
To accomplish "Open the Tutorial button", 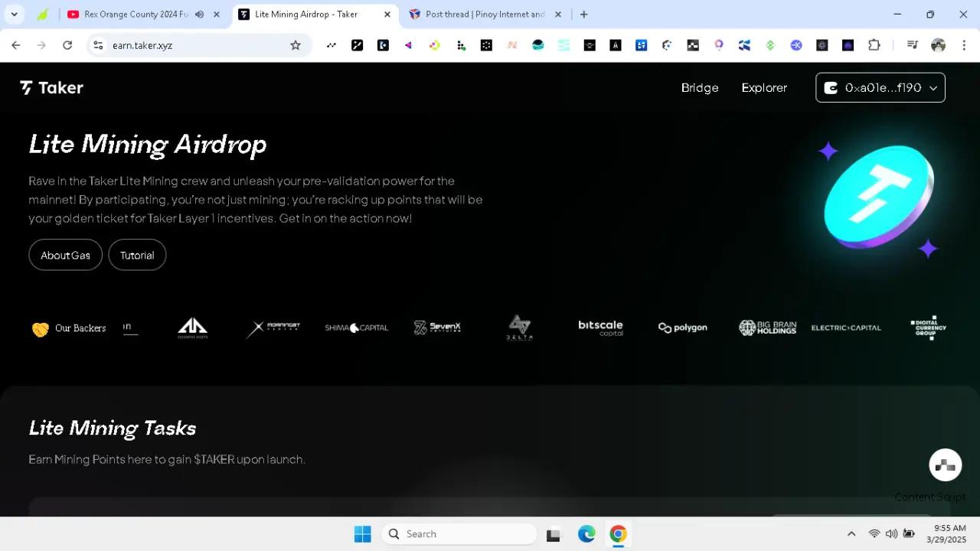I will click(x=137, y=256).
